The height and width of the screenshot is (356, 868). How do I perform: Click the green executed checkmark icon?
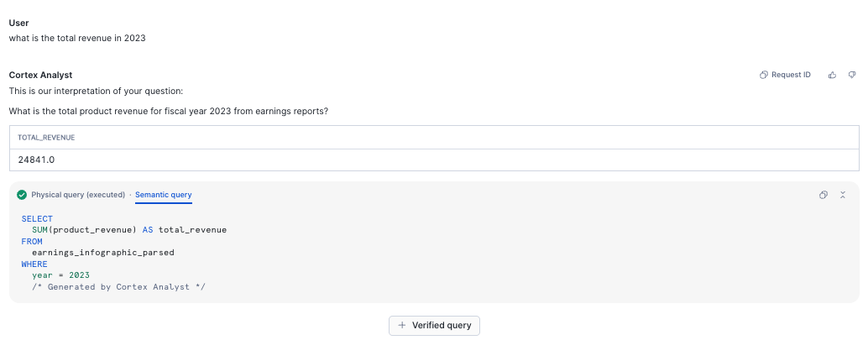(22, 195)
